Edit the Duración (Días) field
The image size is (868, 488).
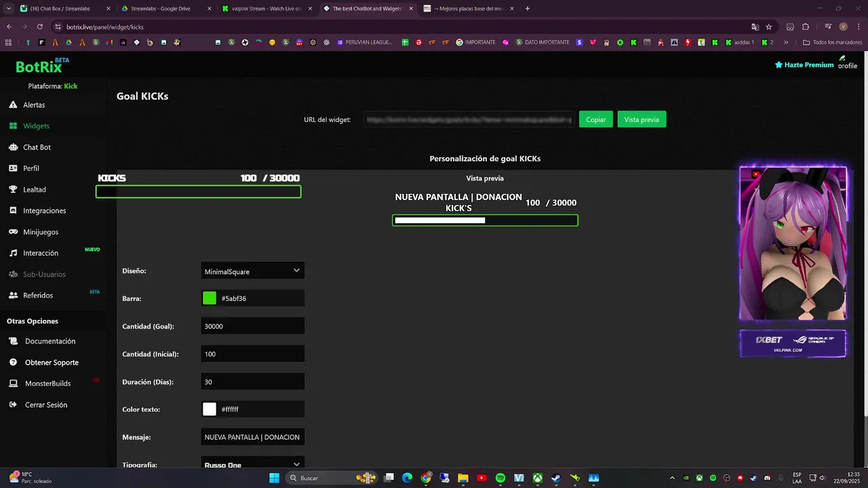[x=252, y=382]
